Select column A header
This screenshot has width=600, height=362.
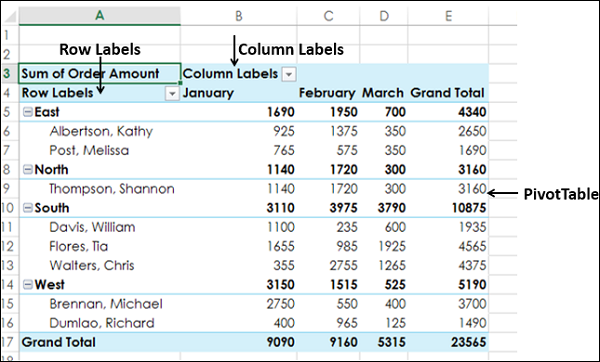[x=100, y=16]
